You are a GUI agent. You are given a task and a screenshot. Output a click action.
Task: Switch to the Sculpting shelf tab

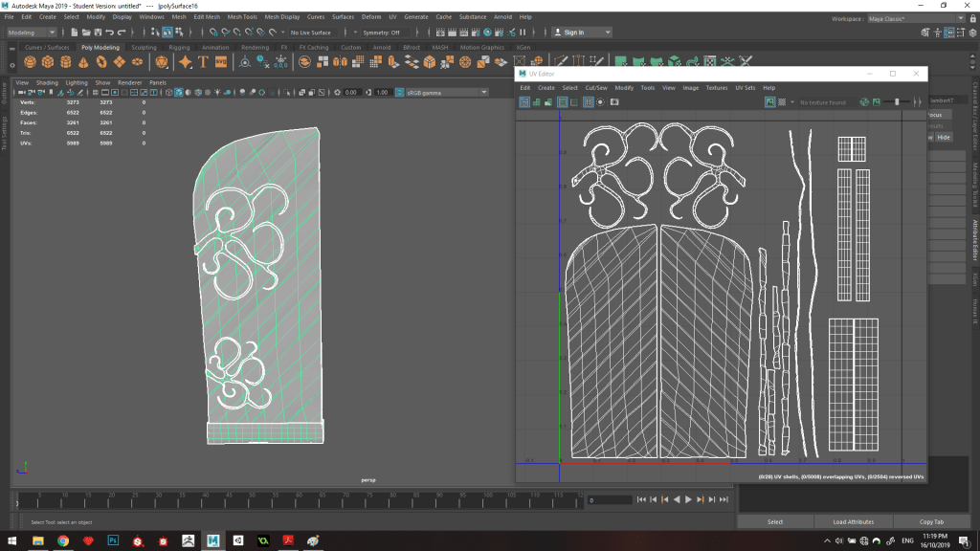[144, 47]
